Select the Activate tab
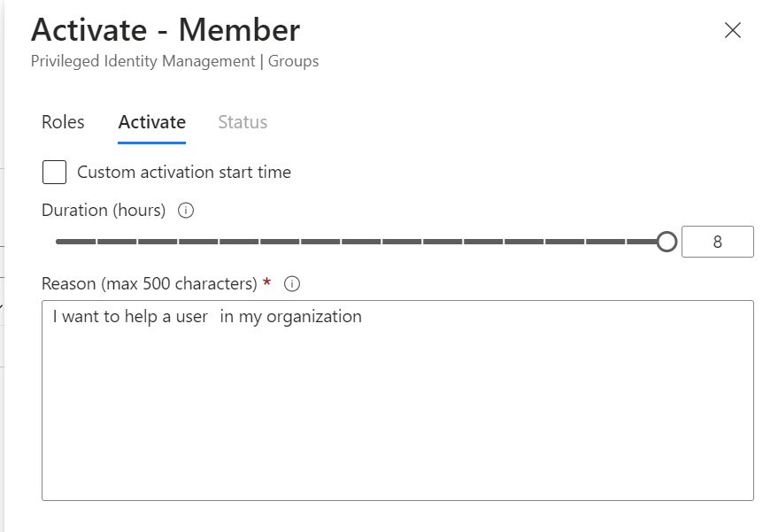This screenshot has width=778, height=532. 152,122
